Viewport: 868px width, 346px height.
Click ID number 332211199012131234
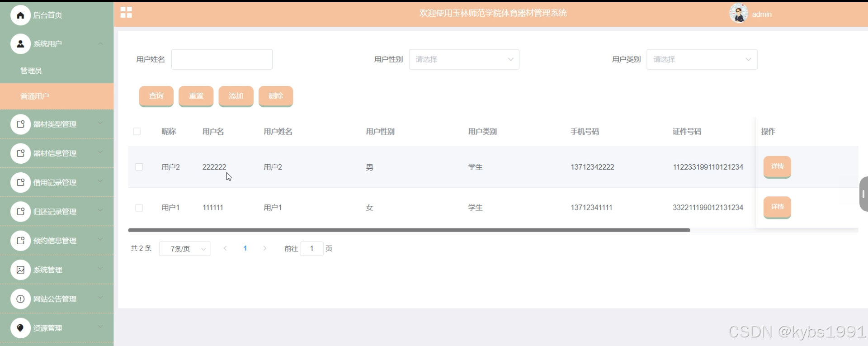(708, 208)
